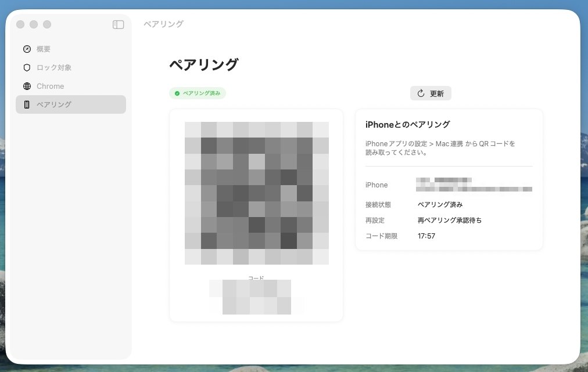
Task: Click the blurred iPhone device name value
Action: [474, 185]
